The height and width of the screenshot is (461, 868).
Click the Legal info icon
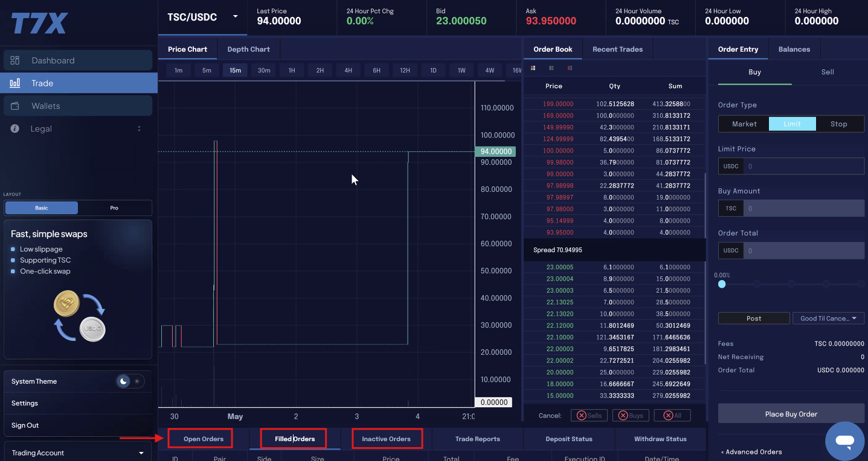coord(15,129)
